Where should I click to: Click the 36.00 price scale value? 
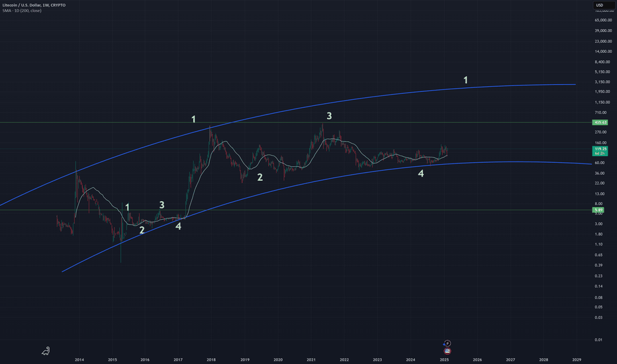point(600,173)
